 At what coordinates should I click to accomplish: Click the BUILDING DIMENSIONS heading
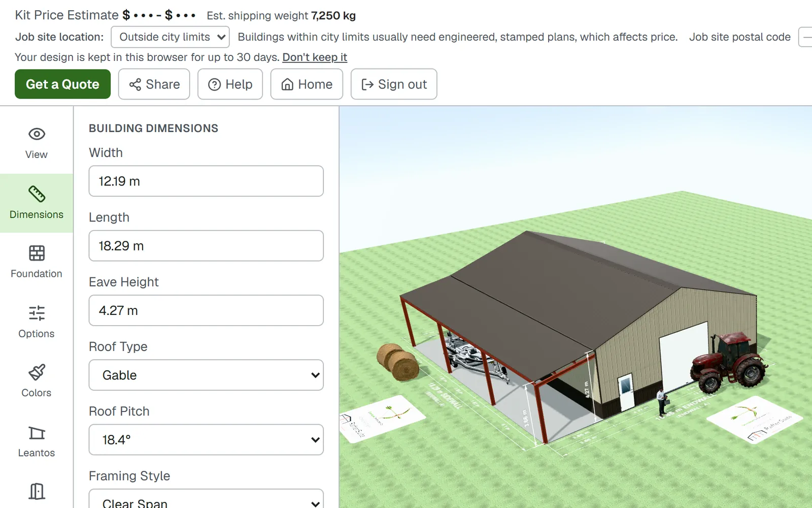(153, 129)
